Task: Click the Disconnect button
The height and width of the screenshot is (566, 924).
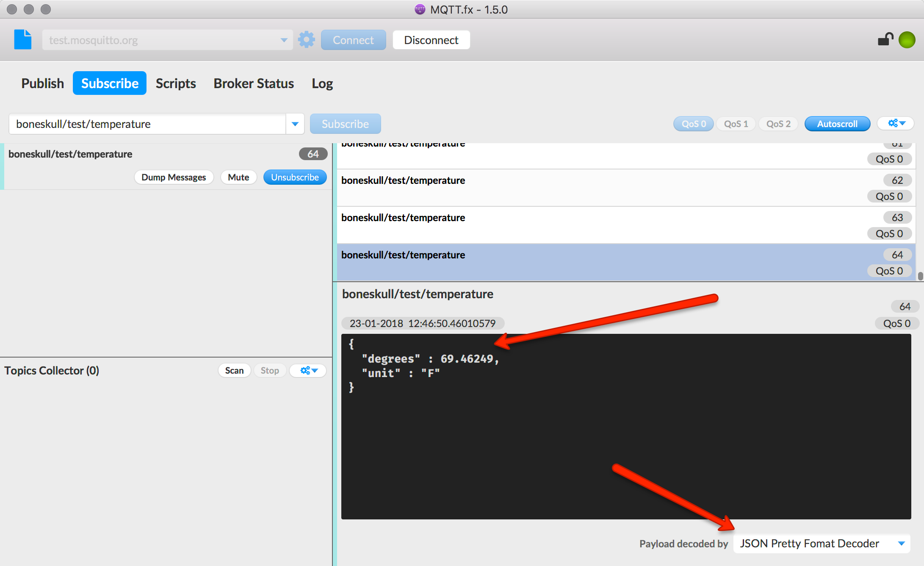Action: (431, 40)
